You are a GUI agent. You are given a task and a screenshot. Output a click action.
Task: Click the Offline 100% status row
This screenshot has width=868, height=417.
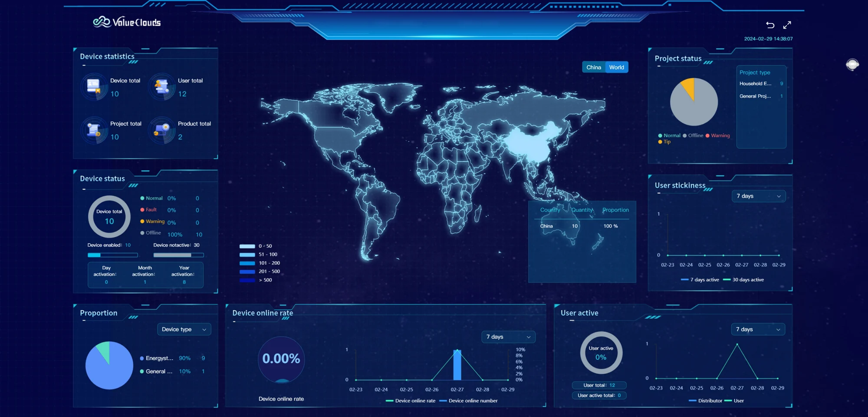171,234
